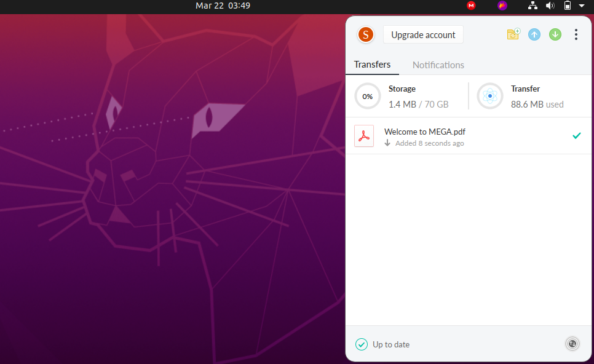Screen dimensions: 594x364
Task: Click the download arrow beside Added 8 seconds ago
Action: click(387, 143)
